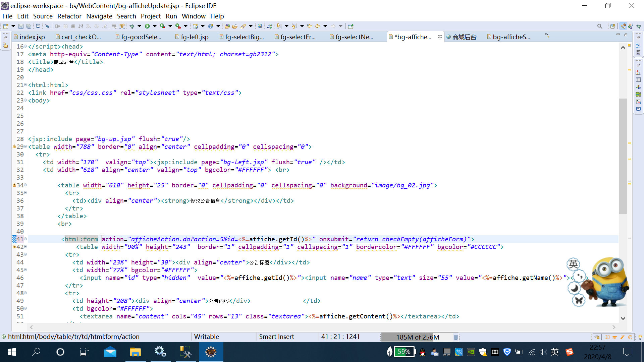Go to Next Annotation icon
This screenshot has width=644, height=362.
tap(278, 26)
